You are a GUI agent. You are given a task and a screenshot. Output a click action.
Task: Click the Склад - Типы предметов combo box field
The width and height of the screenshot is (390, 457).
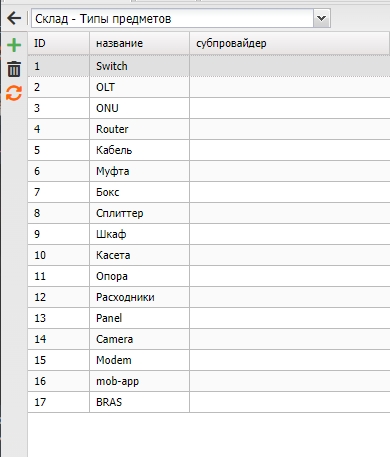pyautogui.click(x=181, y=18)
